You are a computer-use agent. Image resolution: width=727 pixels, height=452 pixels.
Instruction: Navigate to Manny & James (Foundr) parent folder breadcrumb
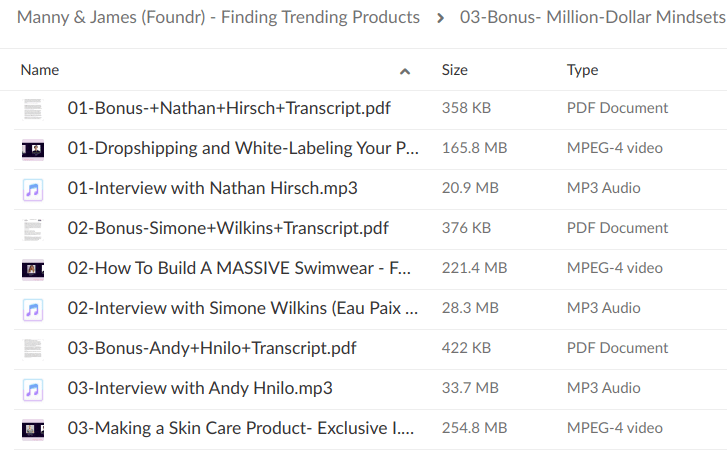tap(218, 17)
